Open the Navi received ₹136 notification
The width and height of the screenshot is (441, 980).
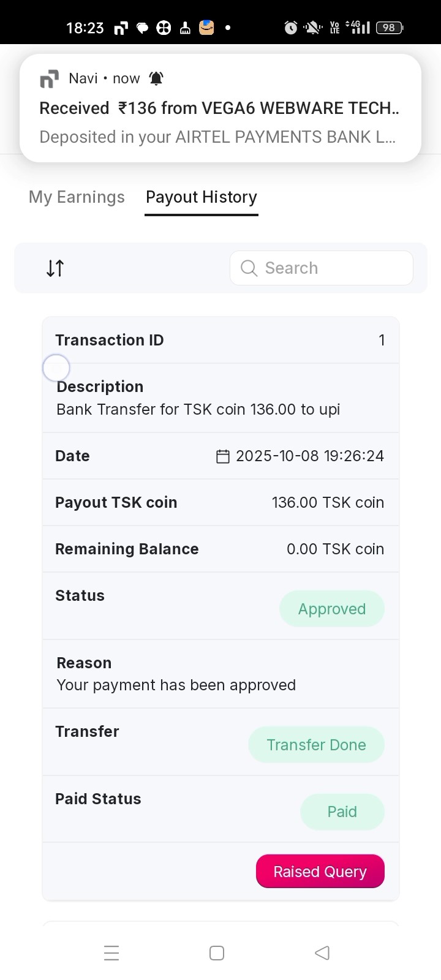[x=221, y=108]
